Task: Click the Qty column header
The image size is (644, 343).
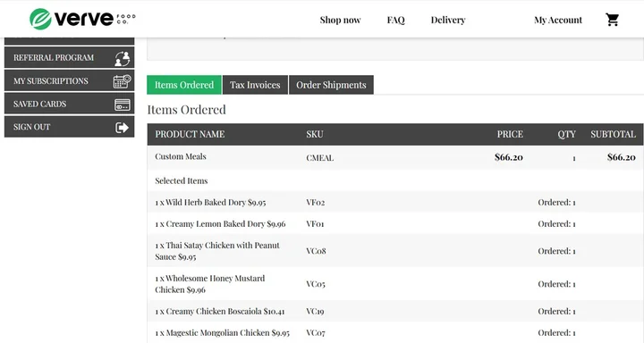Action: 566,134
